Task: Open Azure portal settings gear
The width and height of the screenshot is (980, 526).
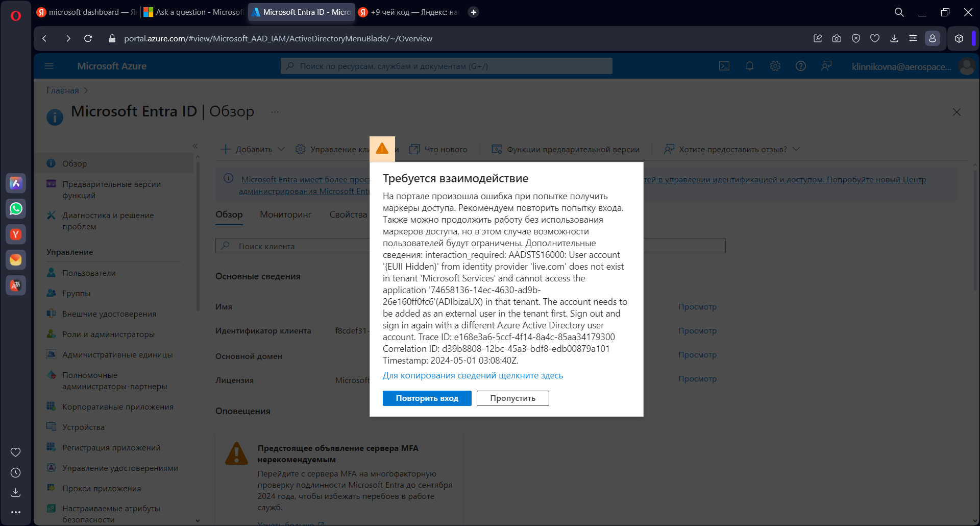Action: (x=775, y=66)
